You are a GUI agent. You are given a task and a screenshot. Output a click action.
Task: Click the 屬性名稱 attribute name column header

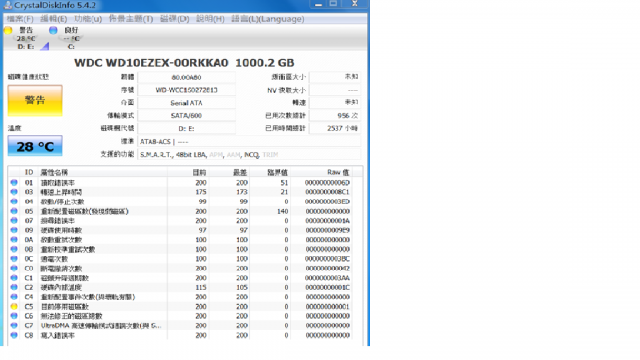(102, 172)
